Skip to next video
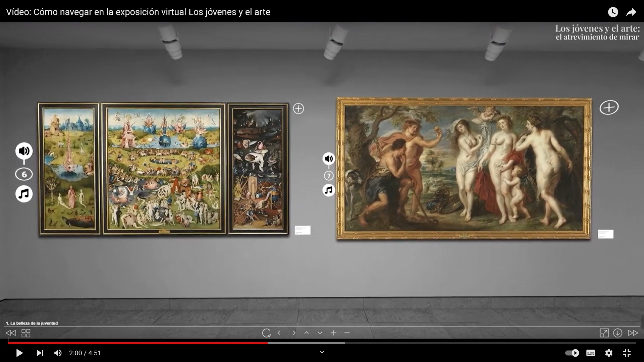This screenshot has width=644, height=362. (x=40, y=353)
